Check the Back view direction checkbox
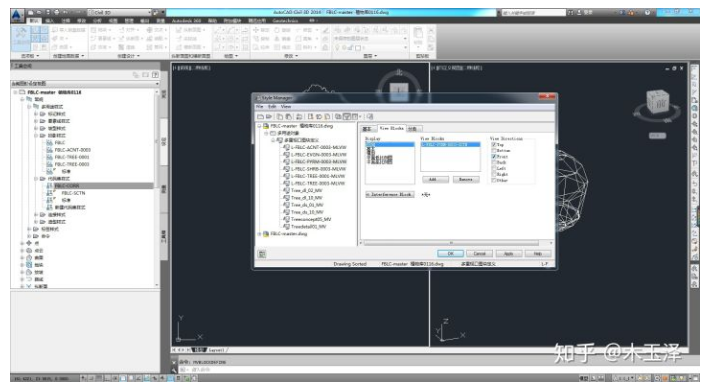Screen dimensions: 709x387 click(x=494, y=162)
